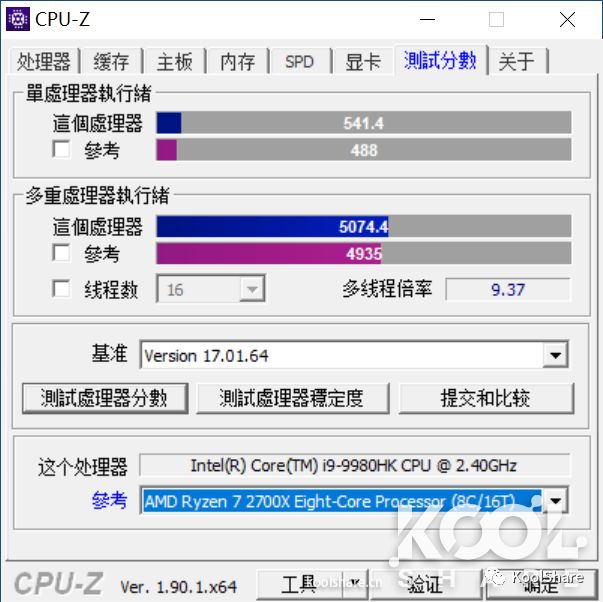Click the 測試處理器穩定度 button

point(293,398)
